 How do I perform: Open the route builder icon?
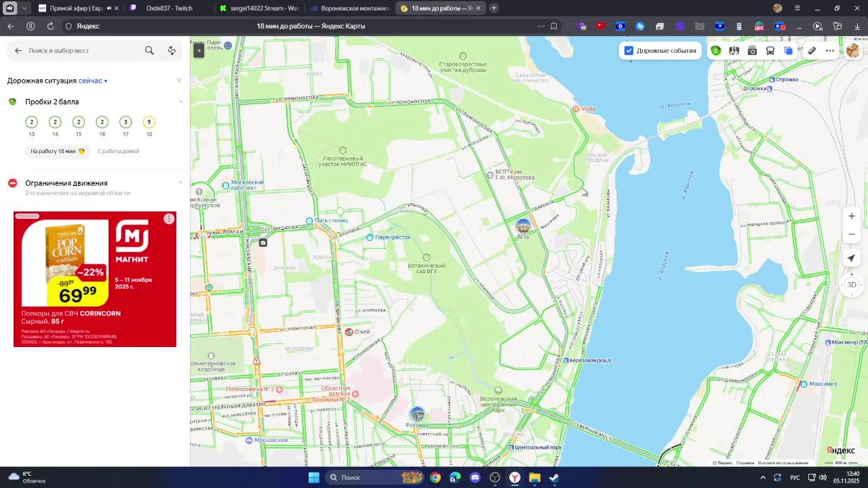(x=172, y=51)
